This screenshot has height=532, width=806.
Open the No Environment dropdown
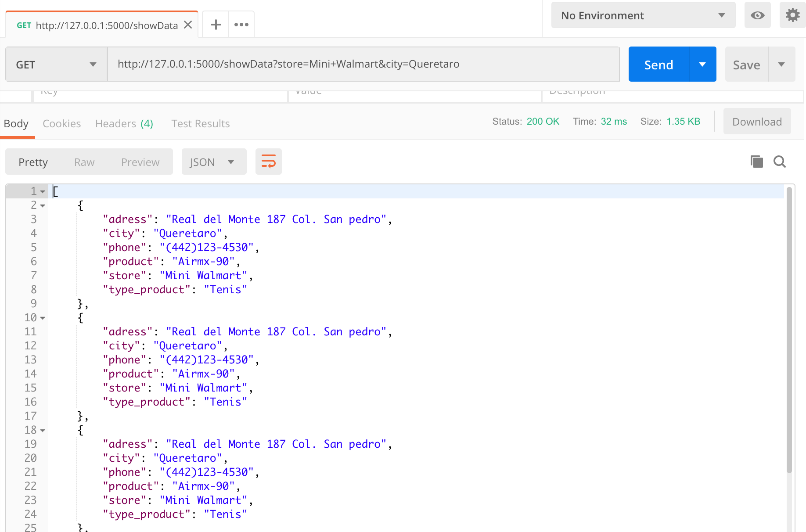pyautogui.click(x=643, y=15)
